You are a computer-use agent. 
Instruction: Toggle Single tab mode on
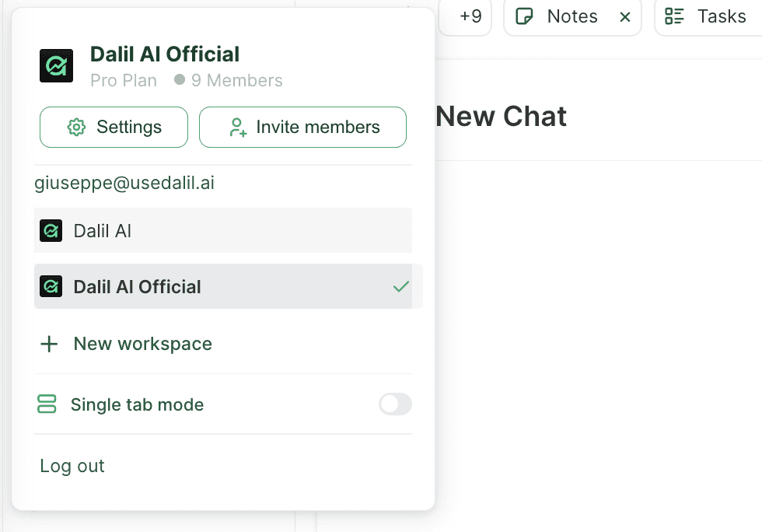tap(395, 404)
